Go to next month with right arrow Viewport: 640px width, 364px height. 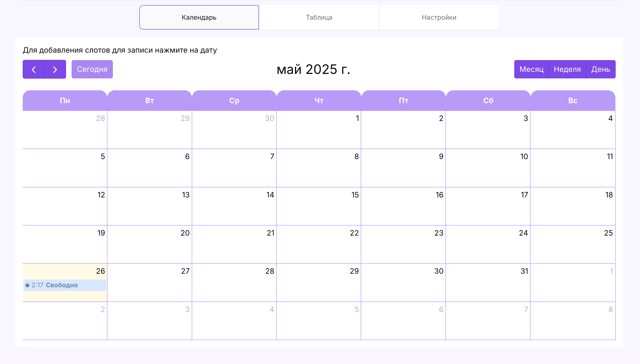pyautogui.click(x=55, y=69)
